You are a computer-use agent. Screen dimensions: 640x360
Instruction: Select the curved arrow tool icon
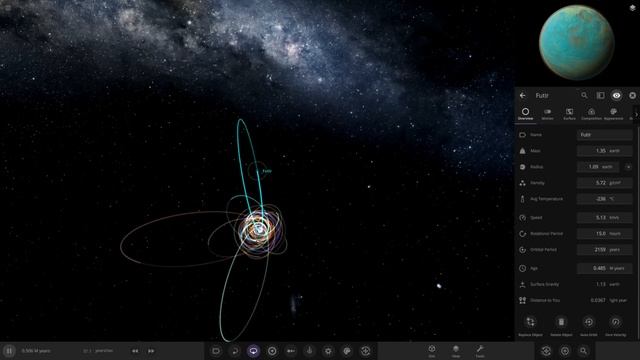pos(235,351)
